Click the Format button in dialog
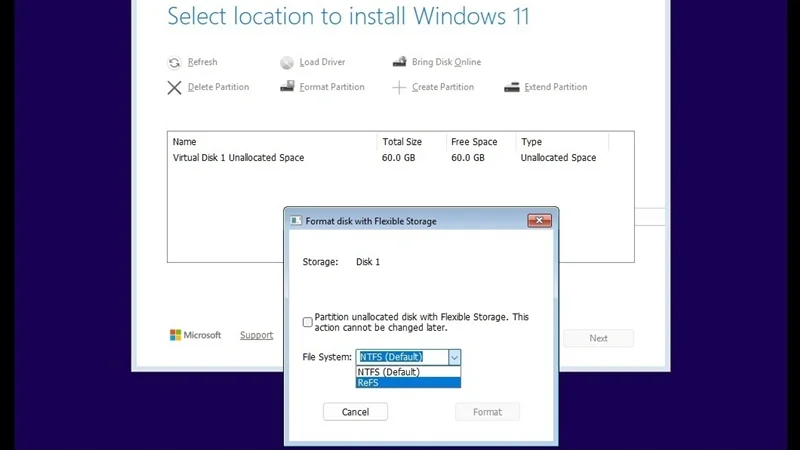 click(487, 412)
